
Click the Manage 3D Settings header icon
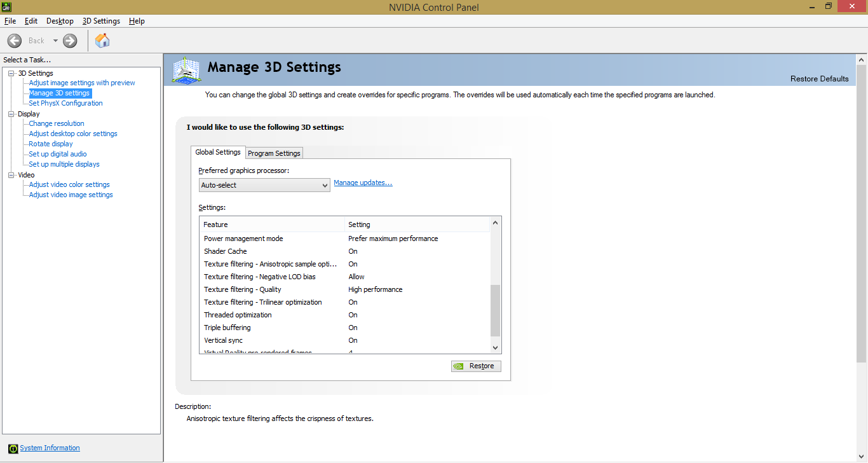click(x=187, y=70)
